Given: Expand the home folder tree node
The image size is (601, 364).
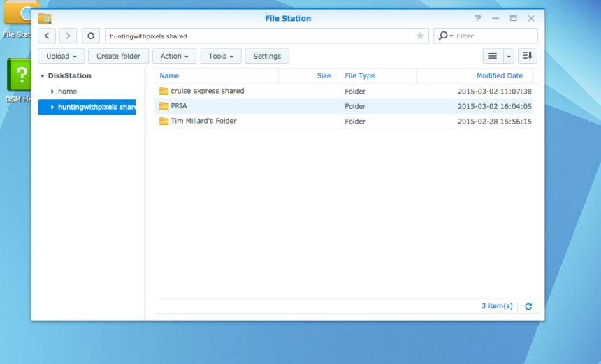Looking at the screenshot, I should (x=52, y=92).
